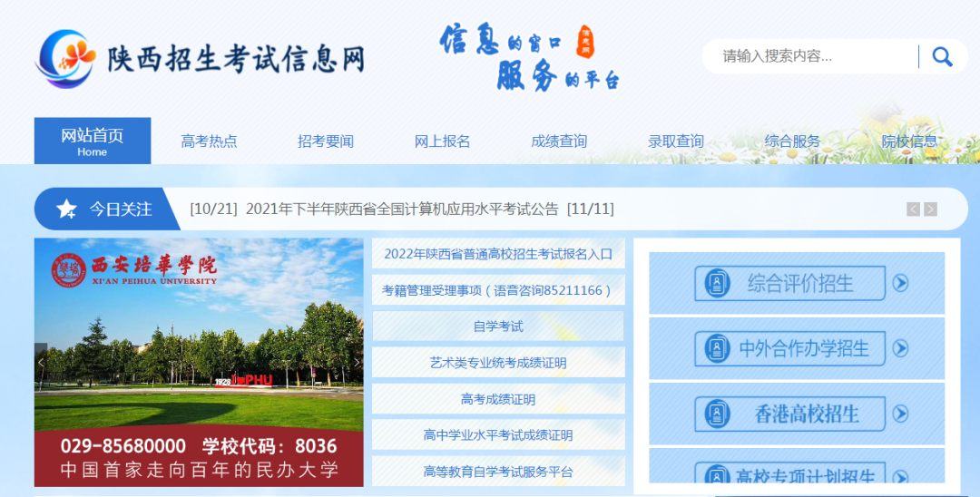Image resolution: width=980 pixels, height=497 pixels.
Task: Click arrow circle beside 综合评价招生
Action: click(x=900, y=284)
